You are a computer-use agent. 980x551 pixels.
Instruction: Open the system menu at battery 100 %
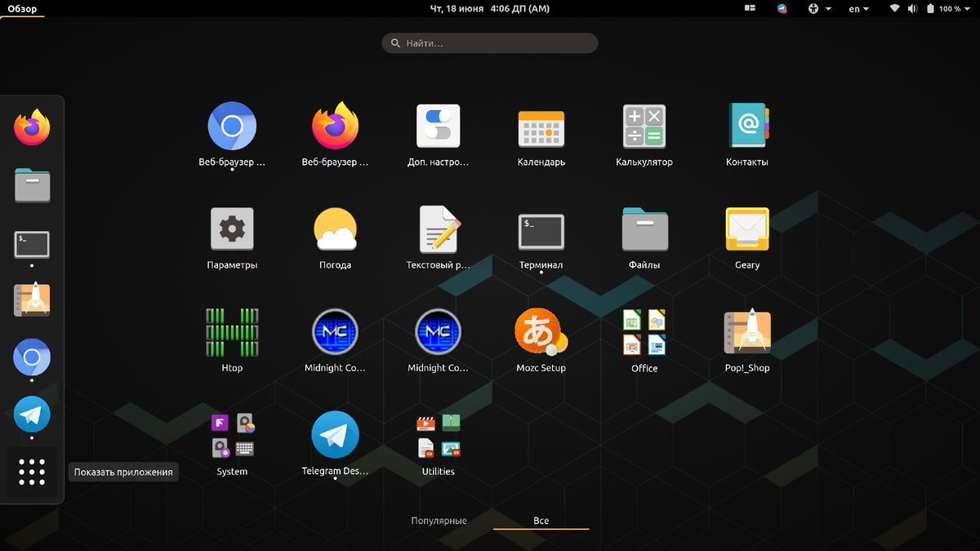948,8
